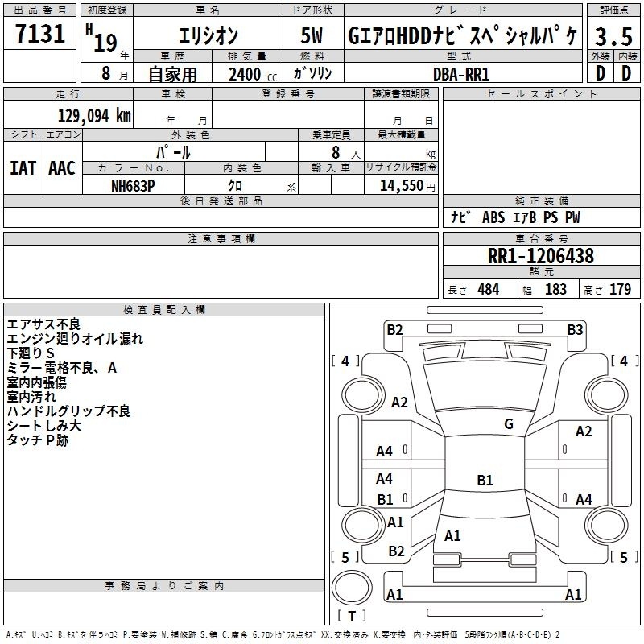The width and height of the screenshot is (644, 644).
Task: Select the recycle deposit 14,550 value
Action: (x=400, y=184)
